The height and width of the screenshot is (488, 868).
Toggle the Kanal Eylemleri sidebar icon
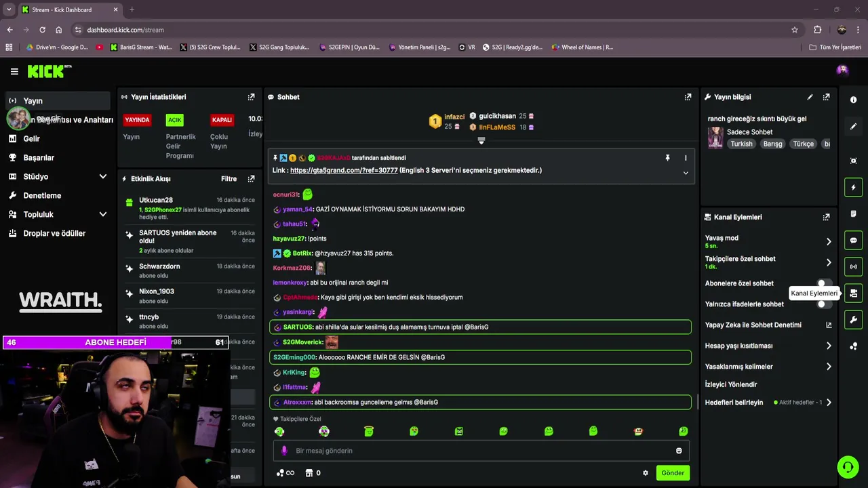click(853, 293)
